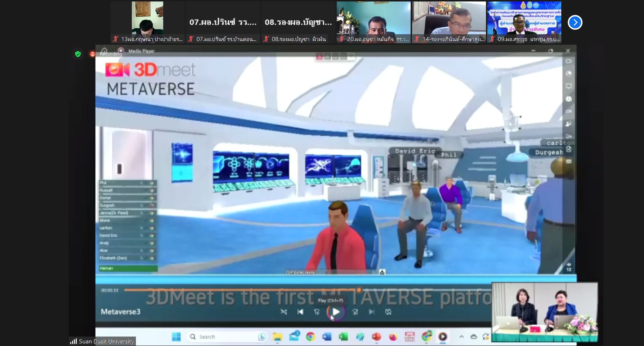
Task: Select Durgesh in the 3DMeet participant list
Action: tap(128, 206)
